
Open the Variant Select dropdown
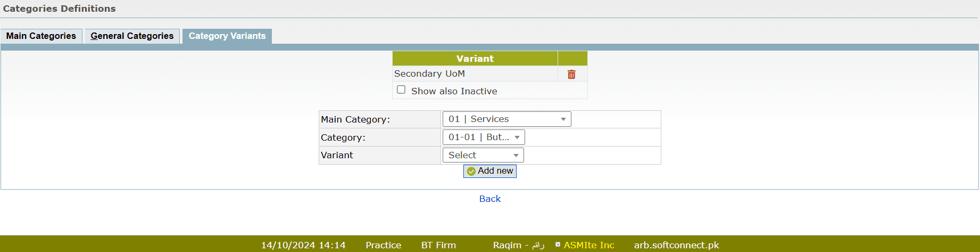[483, 156]
